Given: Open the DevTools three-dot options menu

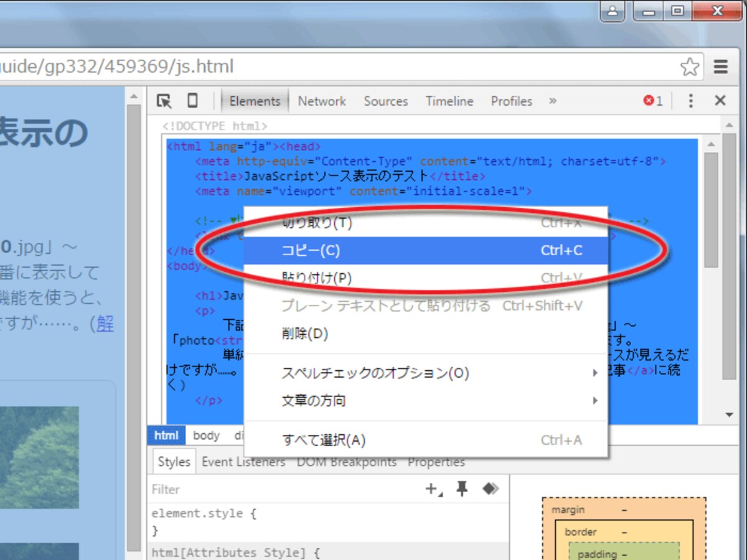Looking at the screenshot, I should 690,101.
